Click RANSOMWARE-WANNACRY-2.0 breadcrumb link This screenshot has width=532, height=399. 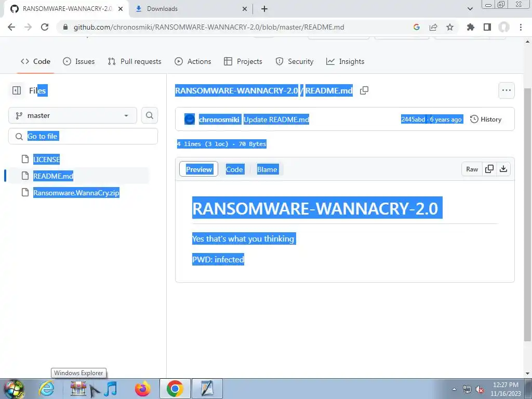coord(236,90)
